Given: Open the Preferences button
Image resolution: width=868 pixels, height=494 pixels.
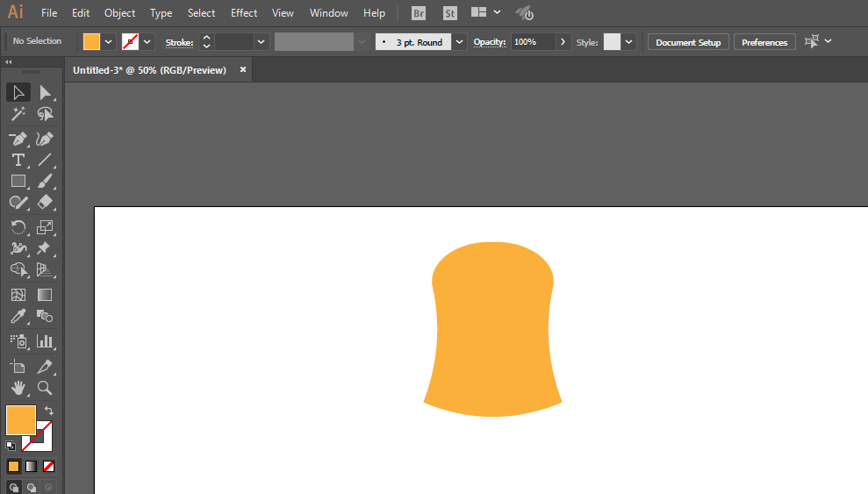Looking at the screenshot, I should click(764, 42).
